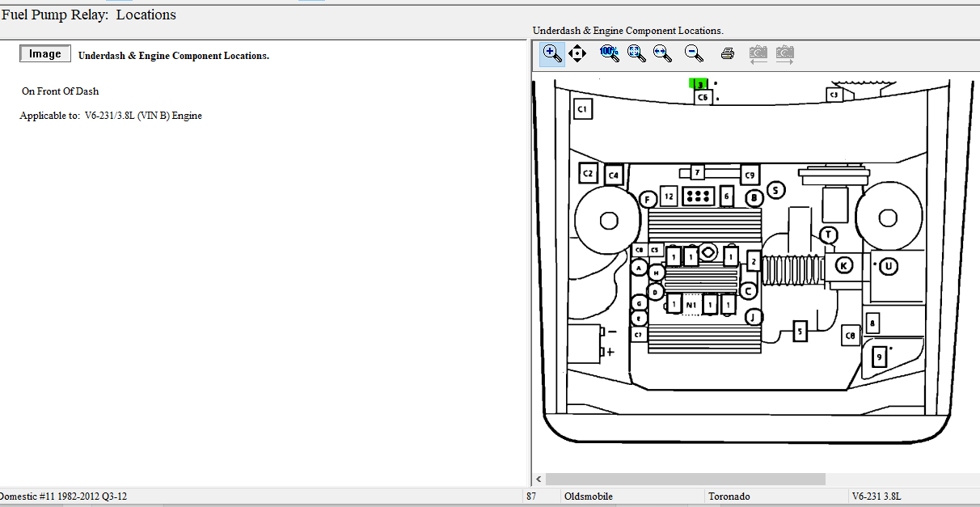980x507 pixels.
Task: Click circled letter F in diagram
Action: (647, 199)
